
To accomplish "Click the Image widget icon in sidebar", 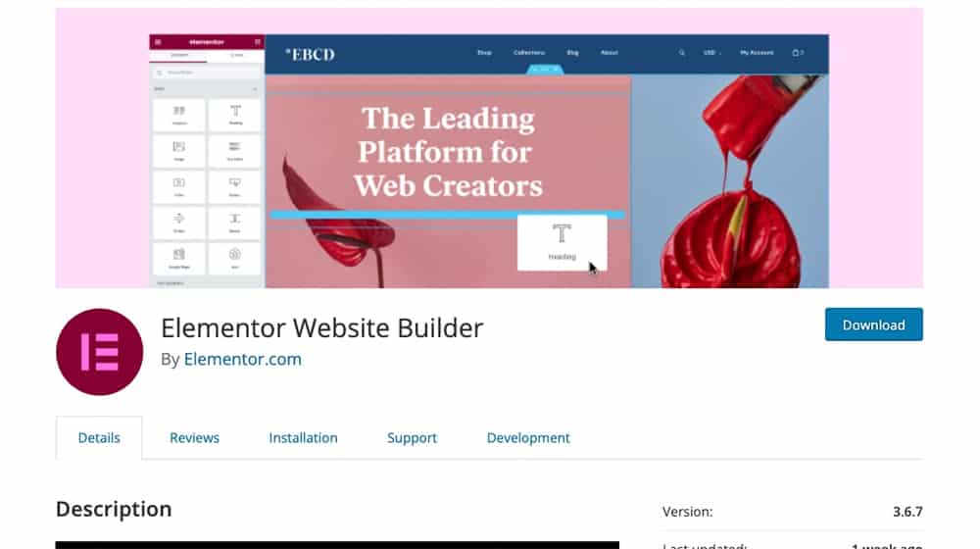I will pyautogui.click(x=178, y=151).
